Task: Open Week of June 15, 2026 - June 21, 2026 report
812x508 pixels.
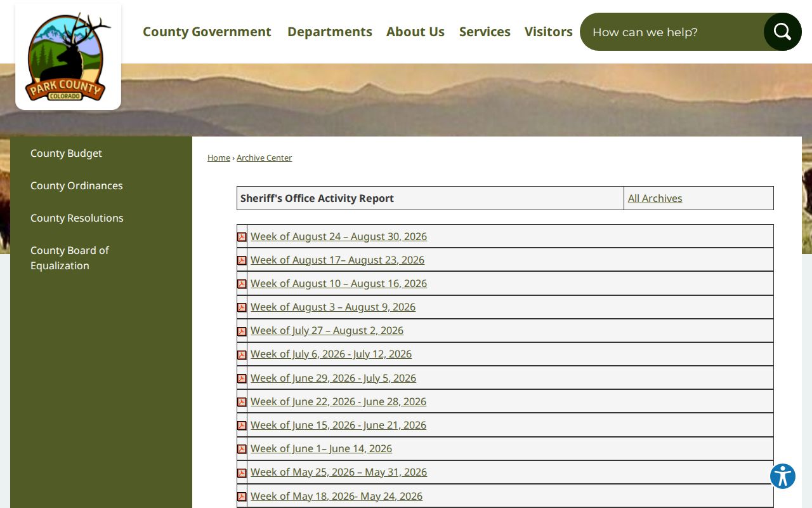Action: tap(338, 425)
